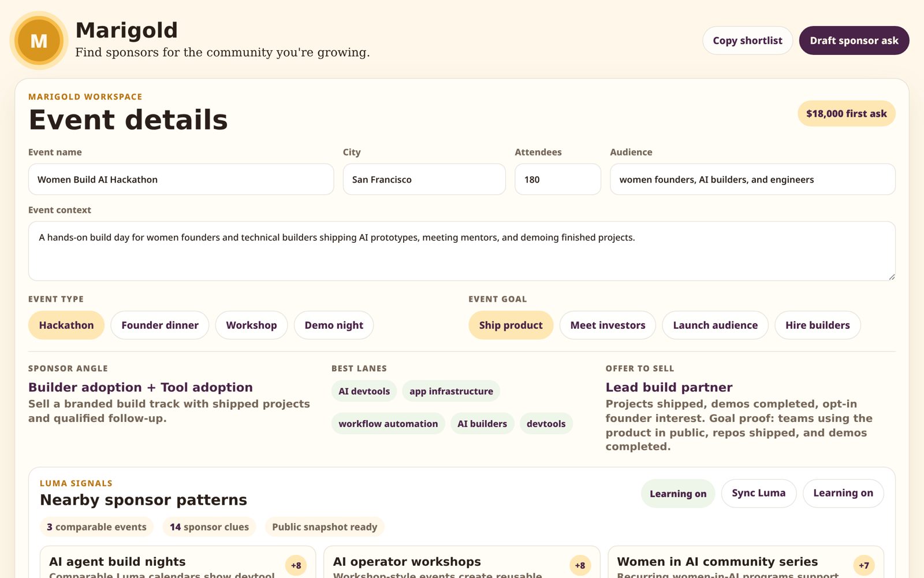This screenshot has height=578, width=924.
Task: Toggle the green Learning on pill
Action: tap(678, 494)
